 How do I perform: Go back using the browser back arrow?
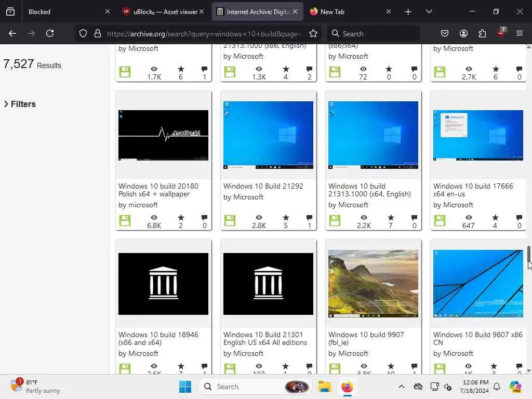pyautogui.click(x=12, y=33)
